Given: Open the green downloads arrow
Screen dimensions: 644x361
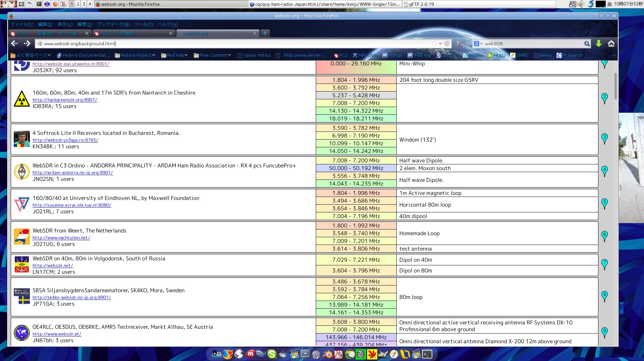Looking at the screenshot, I should pyautogui.click(x=599, y=44).
